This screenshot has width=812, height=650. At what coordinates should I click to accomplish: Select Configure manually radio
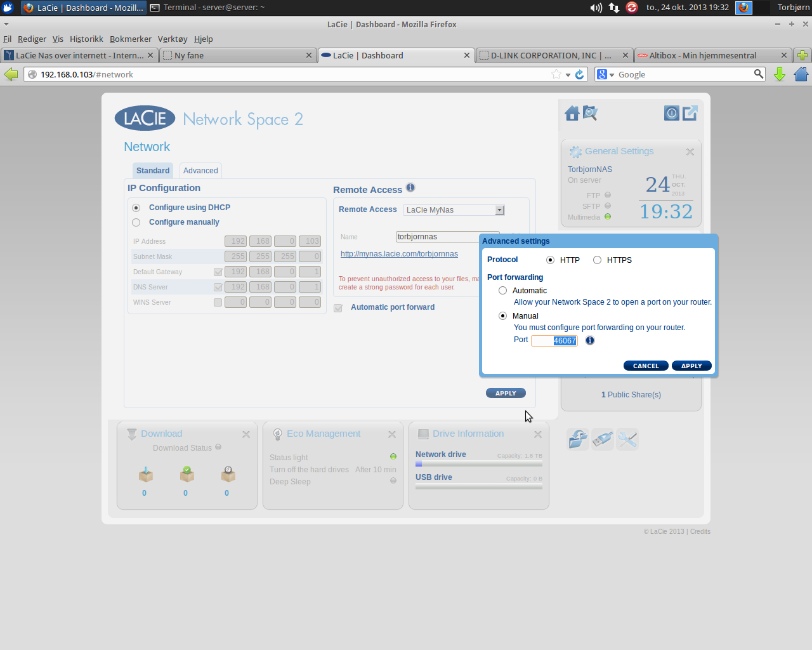136,222
